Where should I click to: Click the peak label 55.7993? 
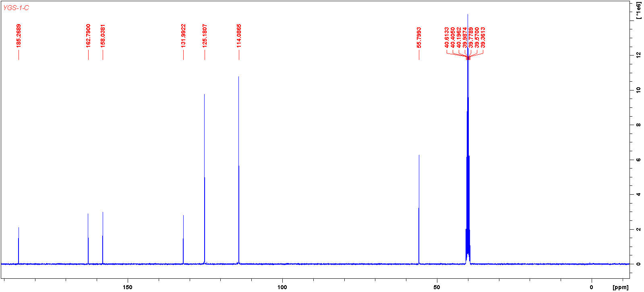point(419,37)
